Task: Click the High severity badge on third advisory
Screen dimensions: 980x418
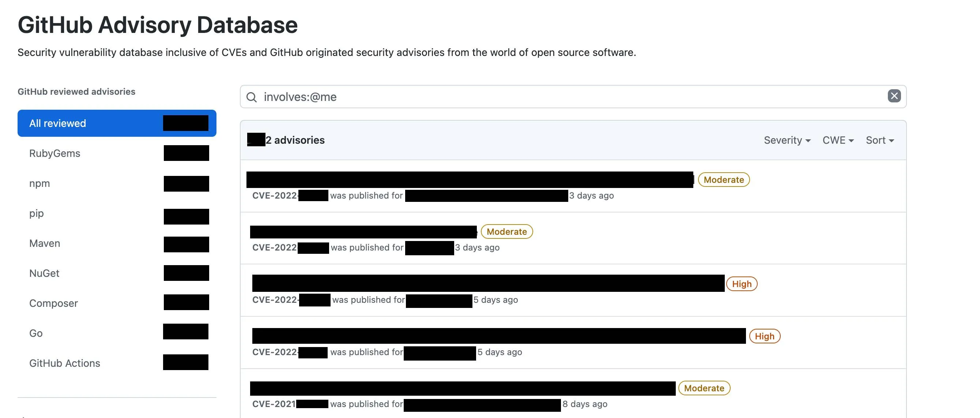Action: pos(742,283)
